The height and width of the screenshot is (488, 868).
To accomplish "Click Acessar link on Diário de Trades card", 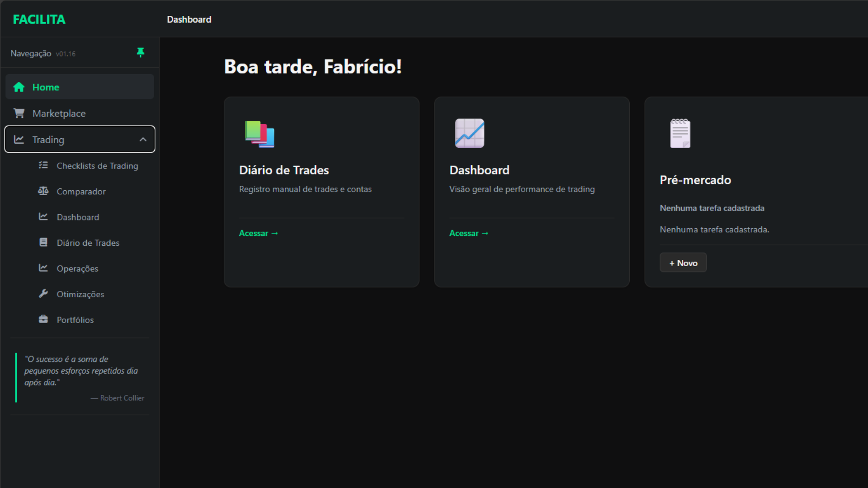I will pos(258,233).
